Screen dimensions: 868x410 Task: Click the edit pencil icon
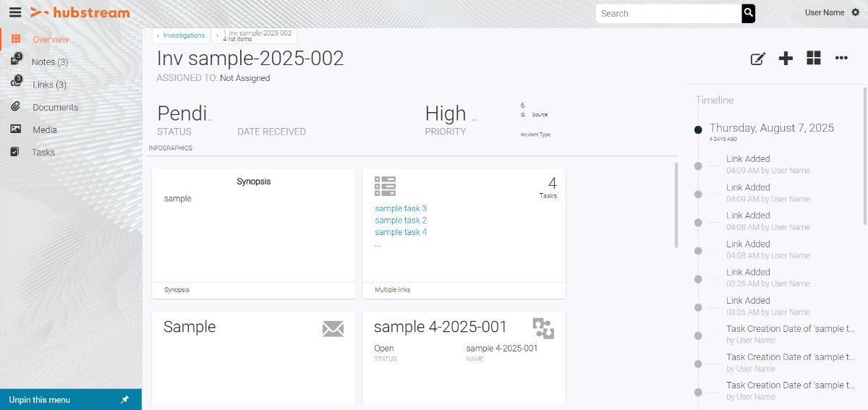click(757, 59)
